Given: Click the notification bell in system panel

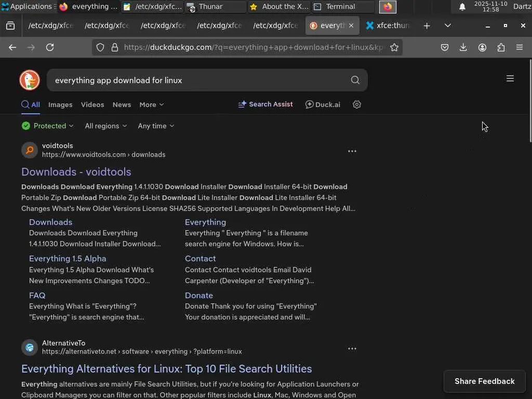Looking at the screenshot, I should click(x=462, y=7).
